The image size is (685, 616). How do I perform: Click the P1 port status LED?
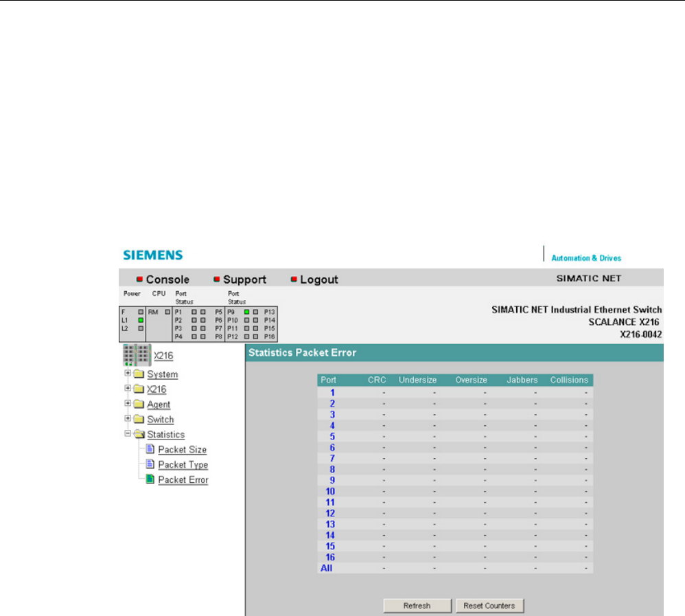(x=194, y=312)
